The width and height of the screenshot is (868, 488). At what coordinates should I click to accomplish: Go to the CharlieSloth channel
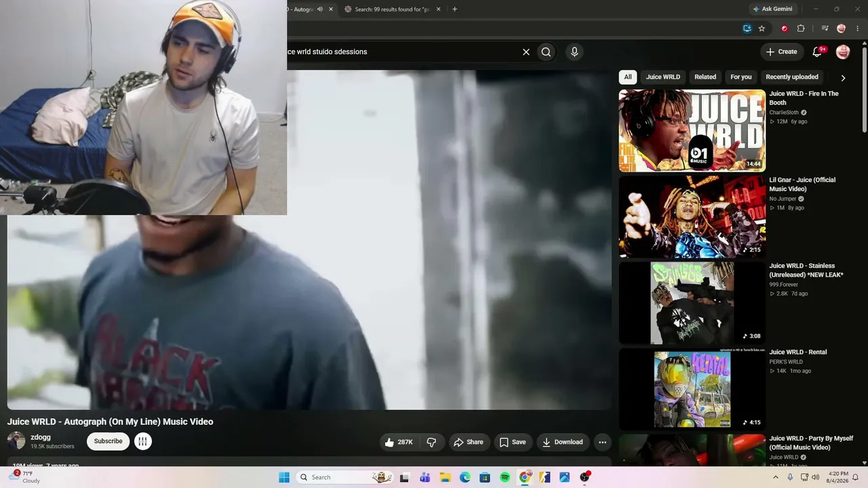point(785,113)
